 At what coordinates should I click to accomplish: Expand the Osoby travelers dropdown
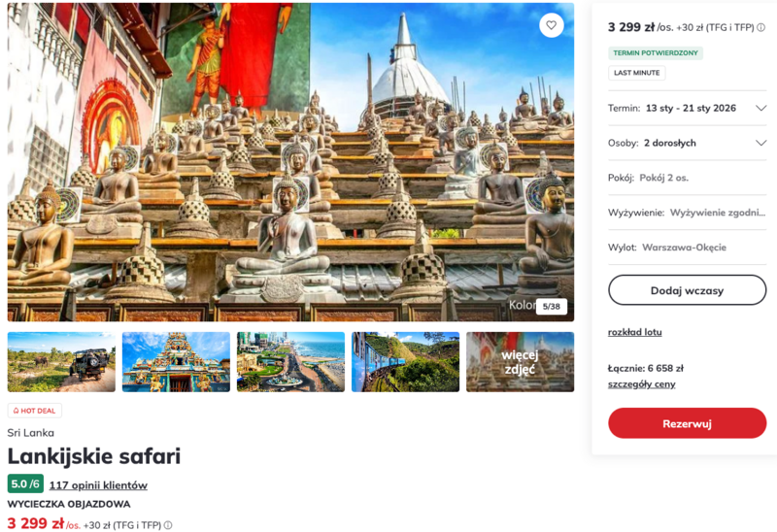[x=760, y=143]
